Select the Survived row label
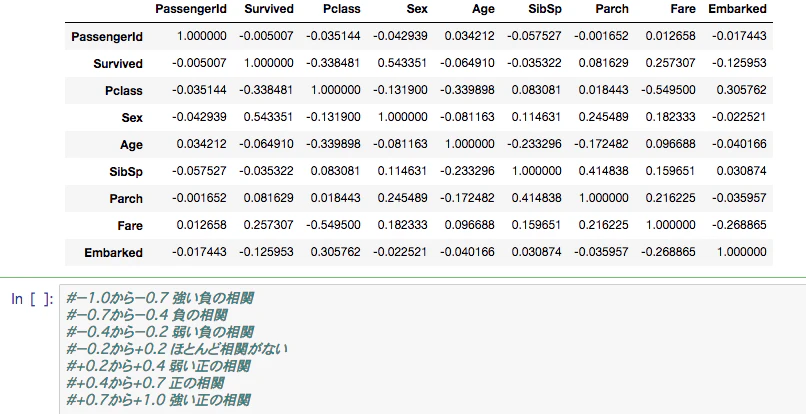This screenshot has height=414, width=806. (118, 64)
